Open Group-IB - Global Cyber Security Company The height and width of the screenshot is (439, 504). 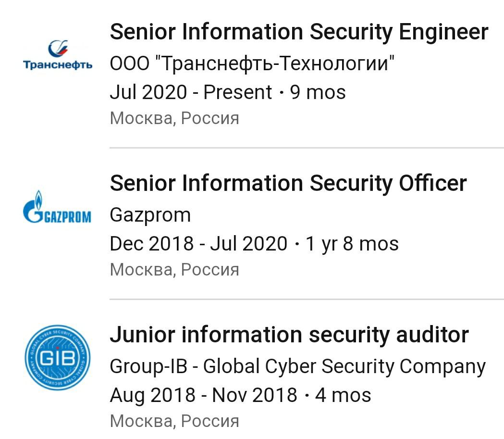(x=298, y=366)
